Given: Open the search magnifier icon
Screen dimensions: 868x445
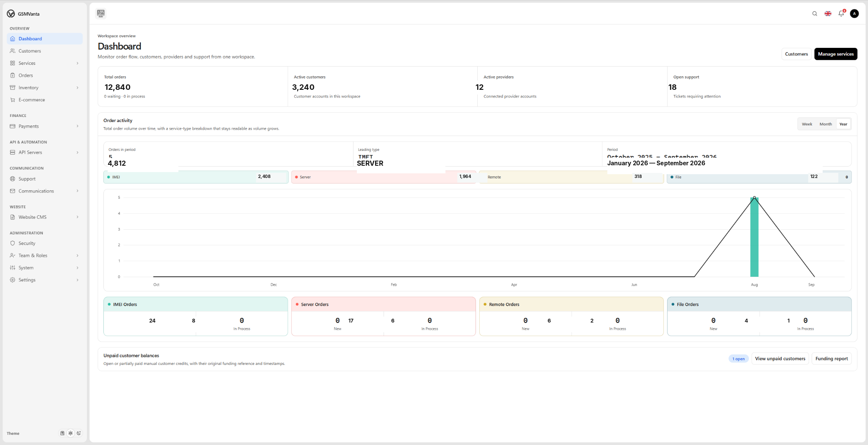Looking at the screenshot, I should (815, 14).
